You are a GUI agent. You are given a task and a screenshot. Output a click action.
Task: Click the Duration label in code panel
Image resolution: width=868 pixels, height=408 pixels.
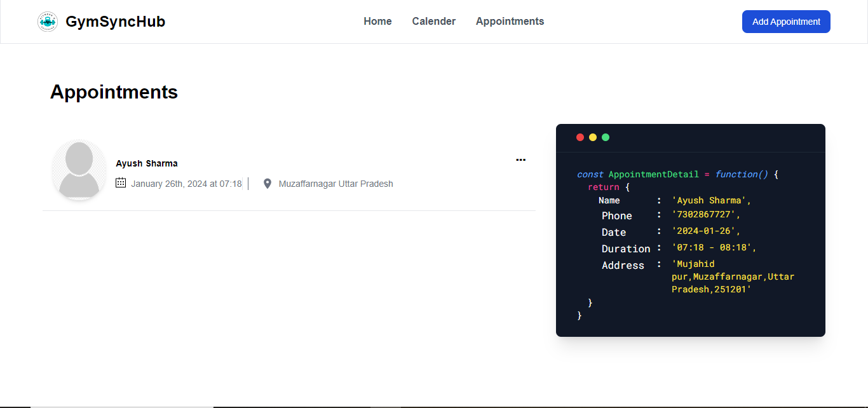click(x=626, y=248)
